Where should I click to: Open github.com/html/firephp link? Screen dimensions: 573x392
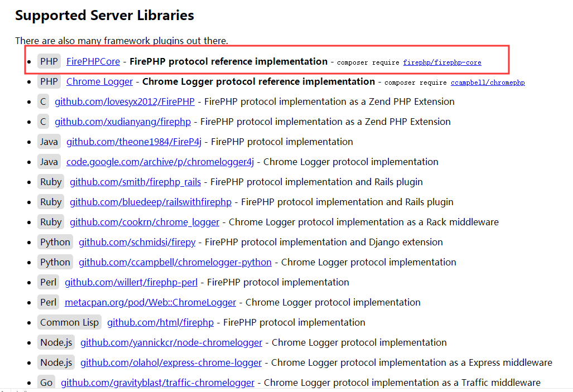point(160,322)
